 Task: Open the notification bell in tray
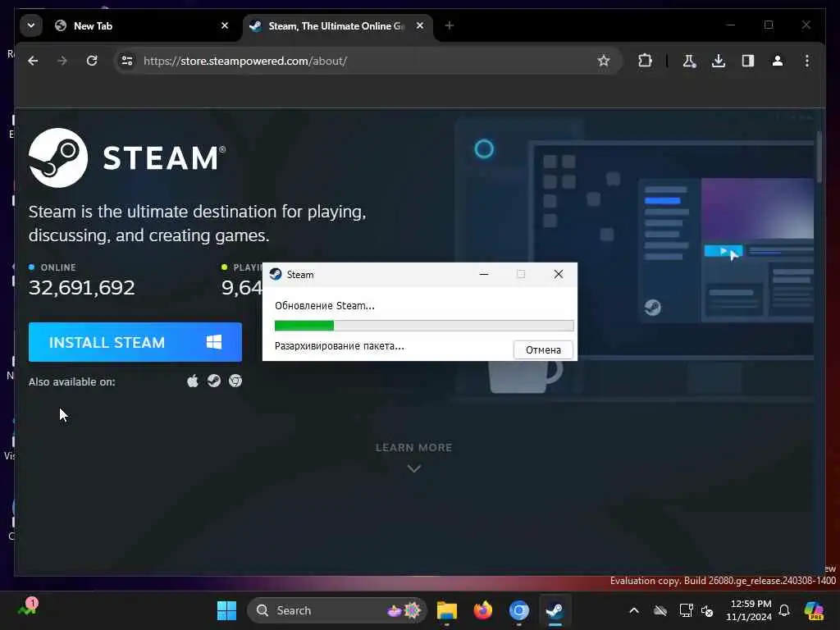coord(784,610)
